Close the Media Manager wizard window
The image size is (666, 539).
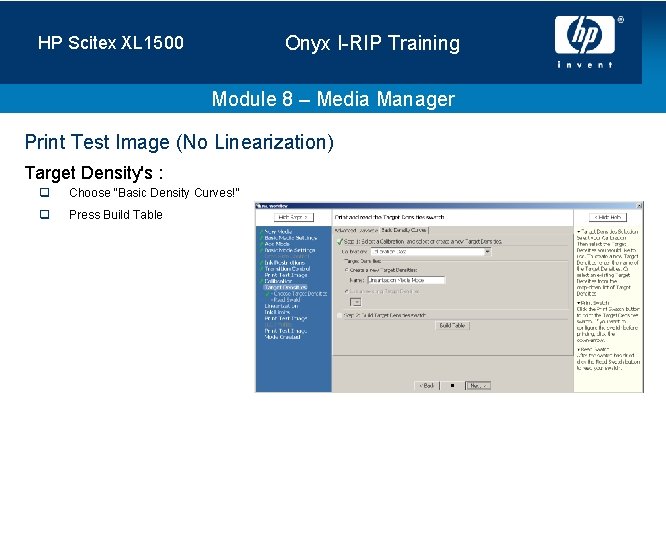tap(640, 206)
